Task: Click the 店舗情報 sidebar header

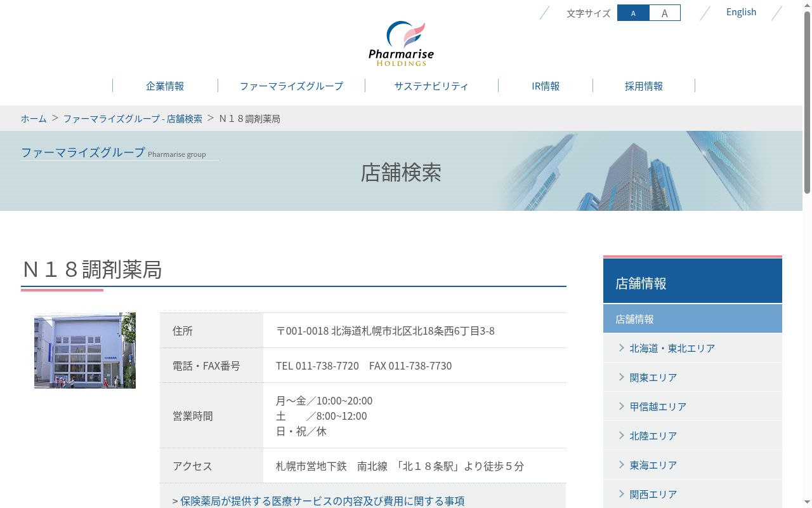Action: pyautogui.click(x=693, y=281)
